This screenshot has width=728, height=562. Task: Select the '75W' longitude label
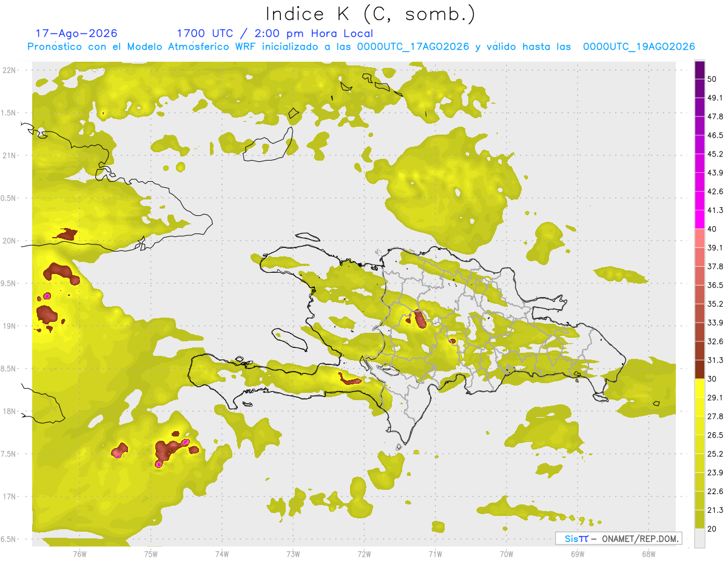coord(150,554)
